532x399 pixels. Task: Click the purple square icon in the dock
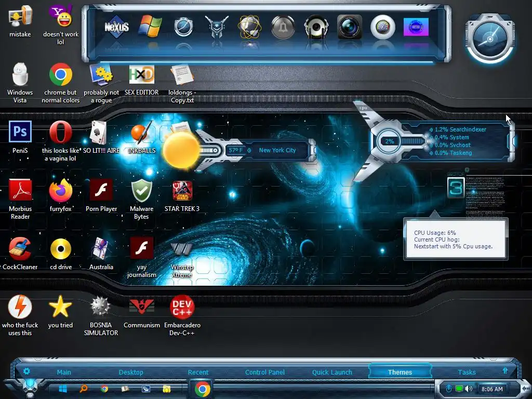click(416, 27)
